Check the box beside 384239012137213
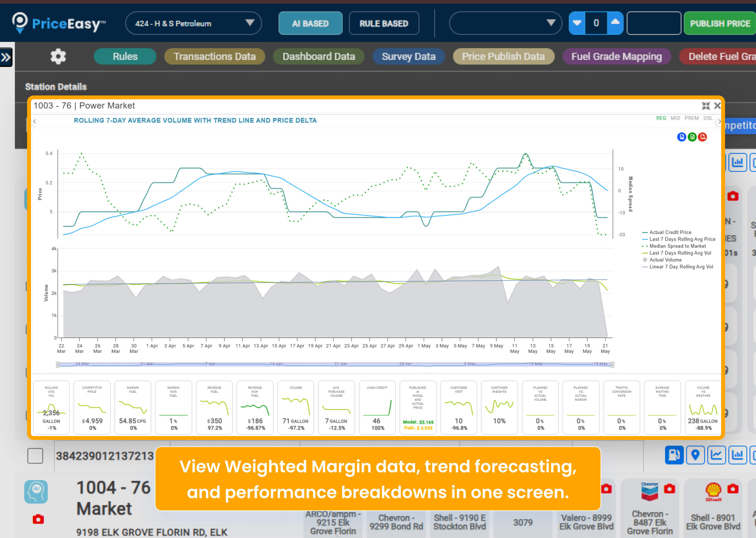This screenshot has height=538, width=756. pos(35,456)
